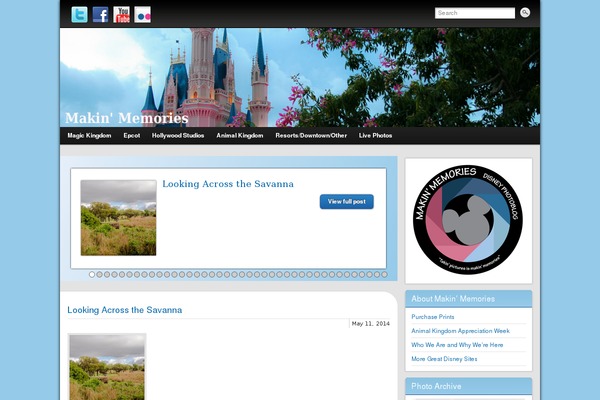Select the second slider pagination dot

(x=99, y=274)
